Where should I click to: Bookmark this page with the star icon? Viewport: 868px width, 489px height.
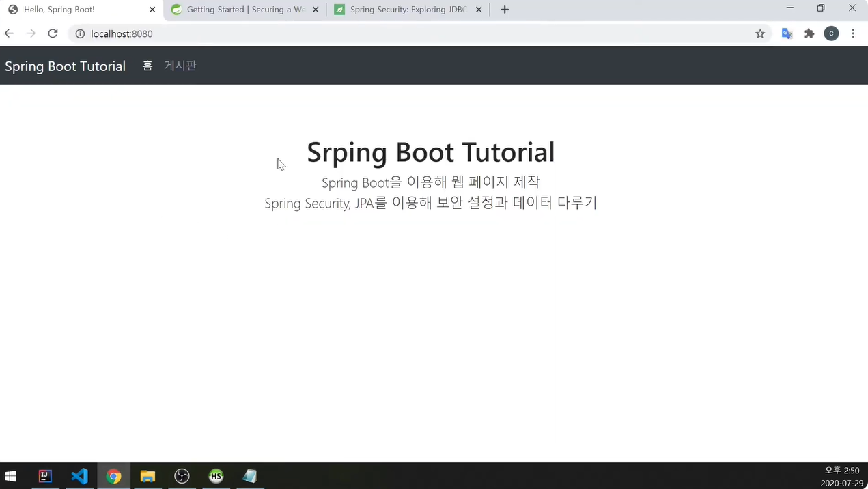(x=760, y=33)
